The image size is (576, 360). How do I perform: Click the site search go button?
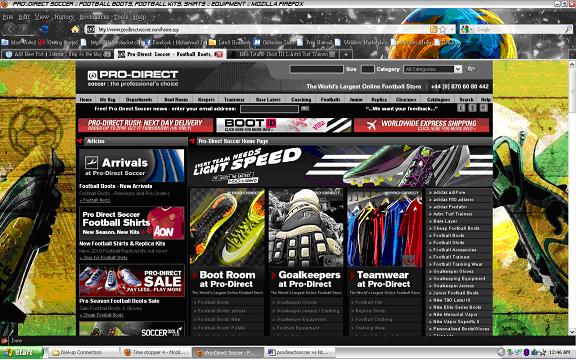click(x=471, y=69)
